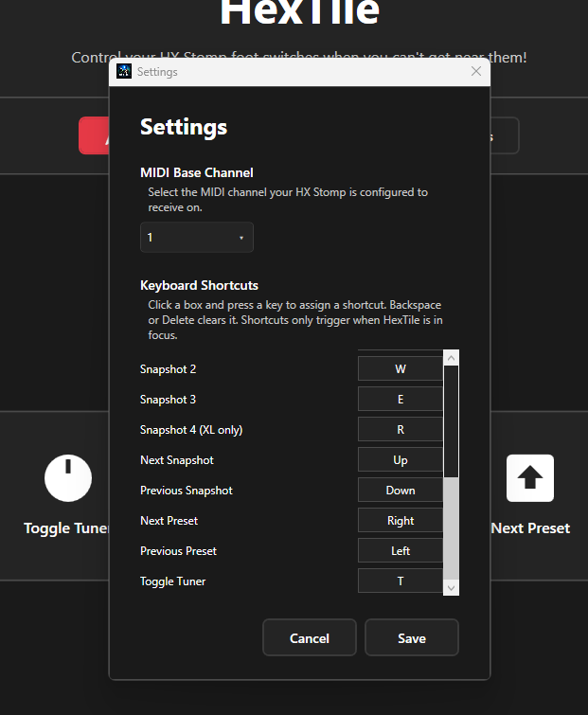
Task: Select the Toggle Tuner shortcut box showing T
Action: coord(401,581)
